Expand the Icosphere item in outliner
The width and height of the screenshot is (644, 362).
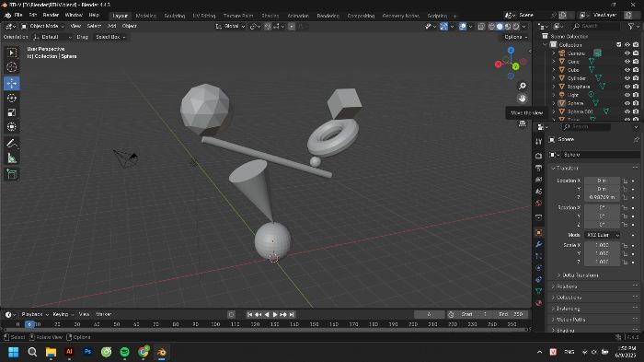554,87
